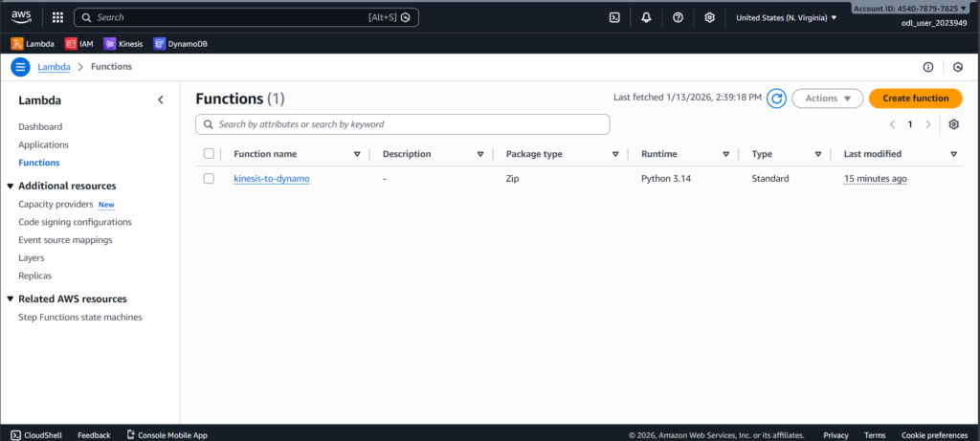Collapse the Lambda sidebar panel
This screenshot has width=980, height=441.
tap(160, 99)
